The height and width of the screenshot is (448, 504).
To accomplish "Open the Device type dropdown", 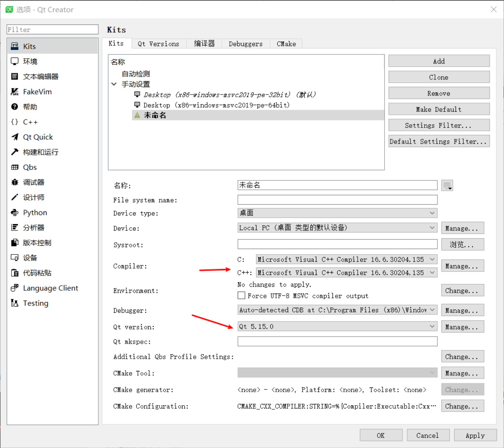I will (337, 213).
